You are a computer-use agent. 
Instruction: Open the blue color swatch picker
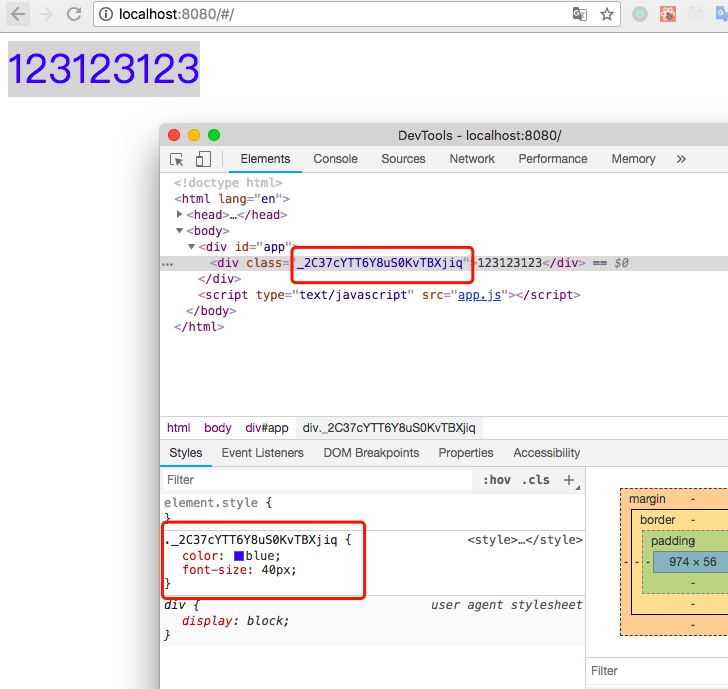click(x=239, y=556)
